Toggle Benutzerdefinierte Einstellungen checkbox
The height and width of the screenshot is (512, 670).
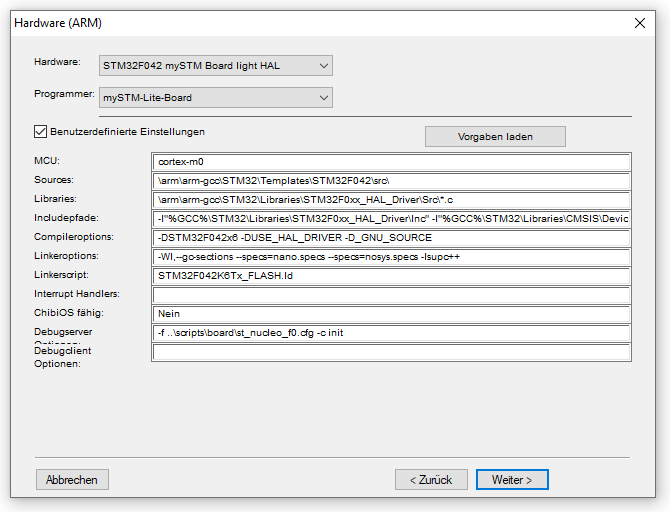[x=41, y=131]
